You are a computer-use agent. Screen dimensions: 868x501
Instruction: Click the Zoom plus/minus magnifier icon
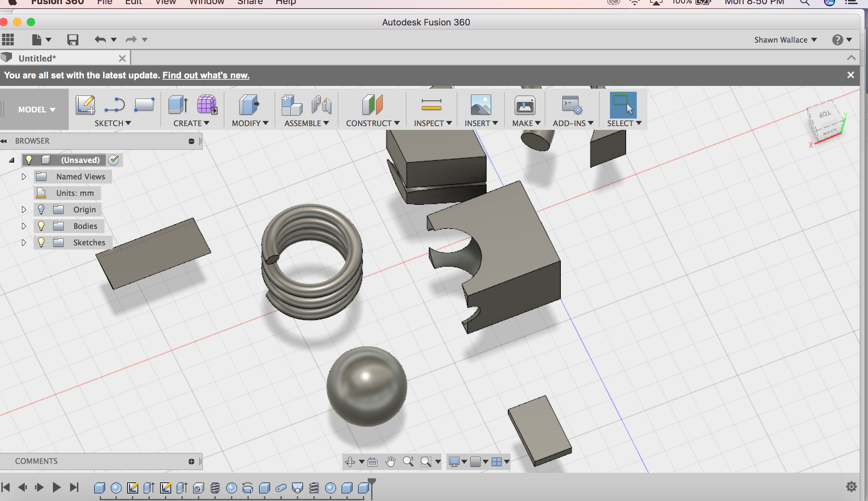point(408,461)
